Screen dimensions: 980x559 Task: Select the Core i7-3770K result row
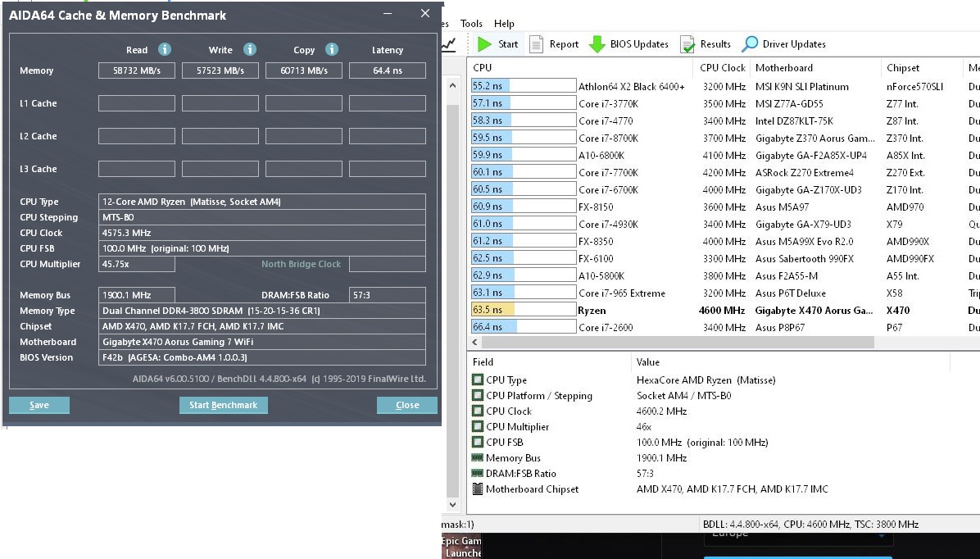point(724,103)
